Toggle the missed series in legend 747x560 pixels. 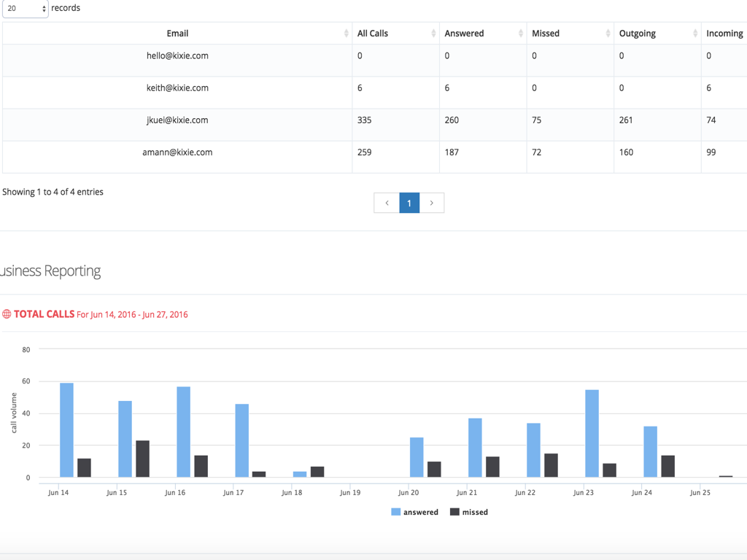(x=474, y=512)
